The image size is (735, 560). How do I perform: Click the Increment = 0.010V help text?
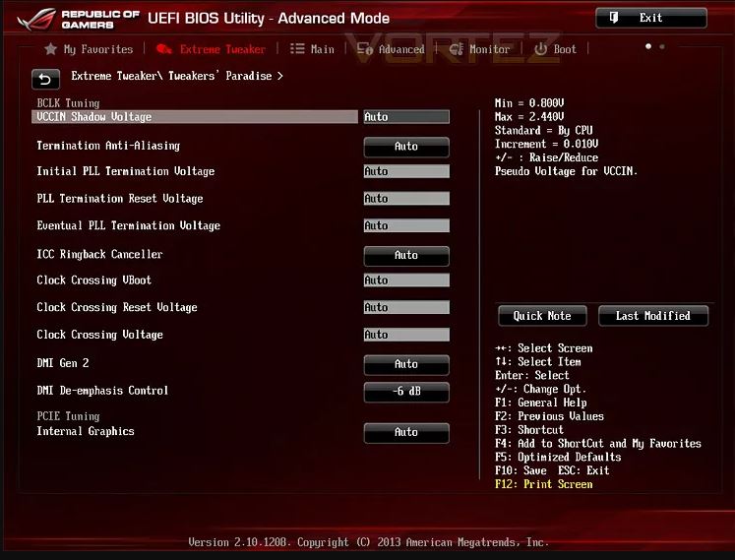[x=546, y=144]
